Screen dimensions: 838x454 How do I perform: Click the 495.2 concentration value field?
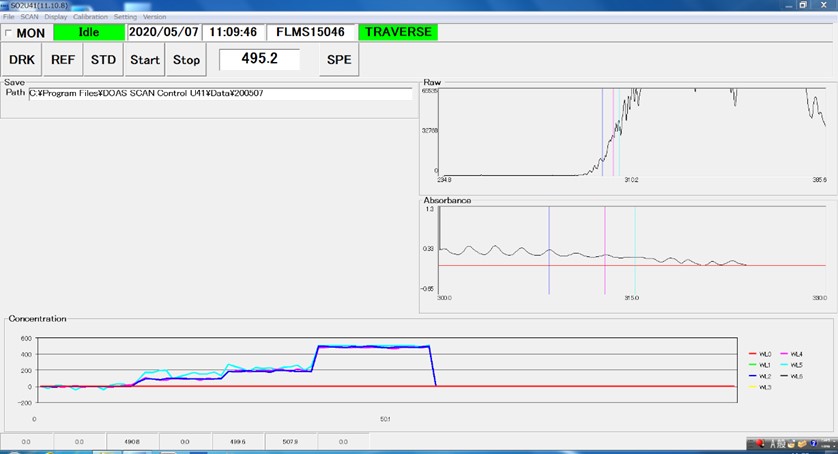[x=259, y=59]
